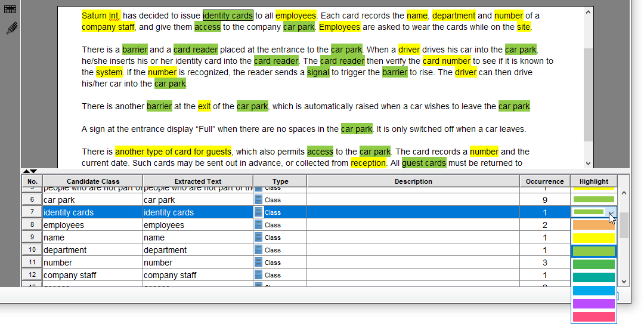644x324 pixels.
Task: Click the highlighter pen icon in sidebar
Action: click(x=12, y=29)
